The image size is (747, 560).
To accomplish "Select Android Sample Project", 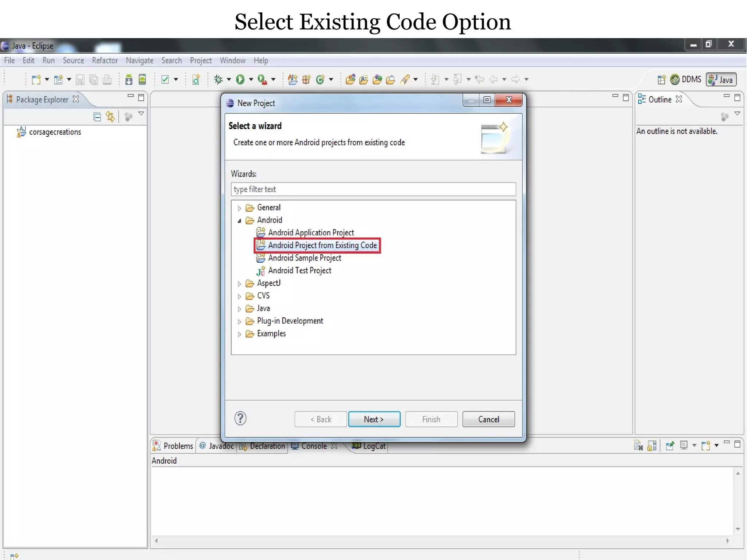I will click(299, 258).
